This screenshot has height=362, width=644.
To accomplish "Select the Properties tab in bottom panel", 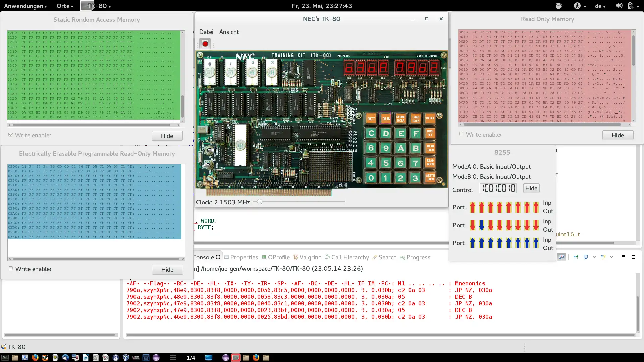I will pyautogui.click(x=244, y=257).
